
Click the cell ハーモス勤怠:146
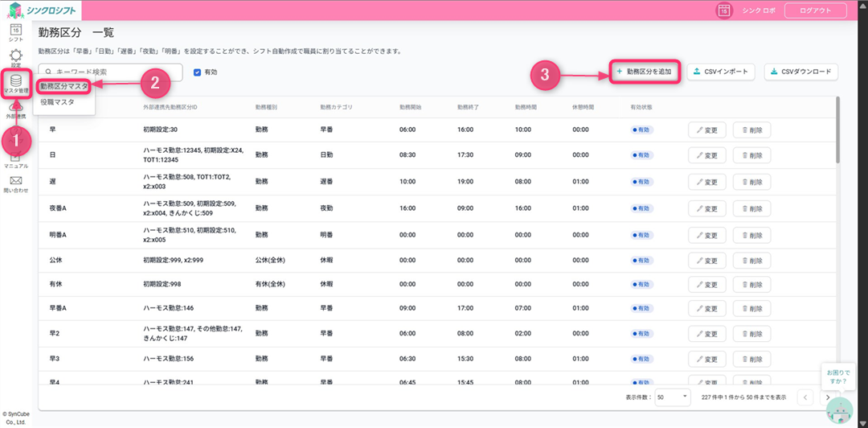[168, 308]
